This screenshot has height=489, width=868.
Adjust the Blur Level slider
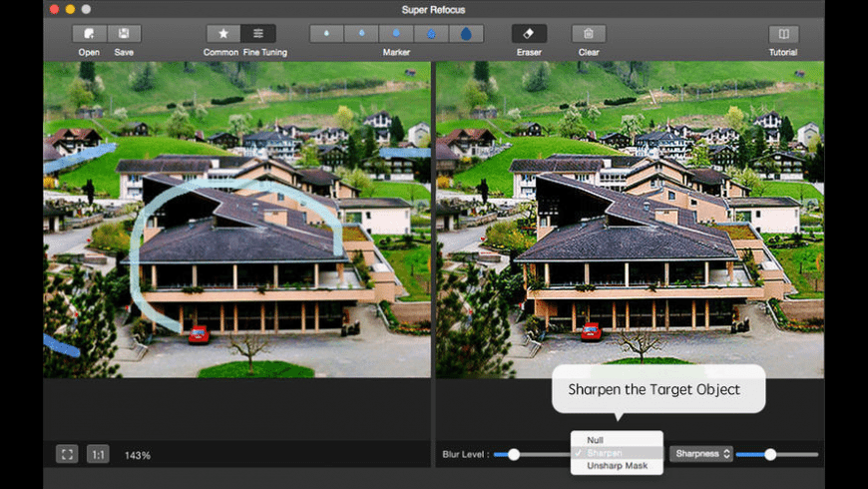pos(514,455)
